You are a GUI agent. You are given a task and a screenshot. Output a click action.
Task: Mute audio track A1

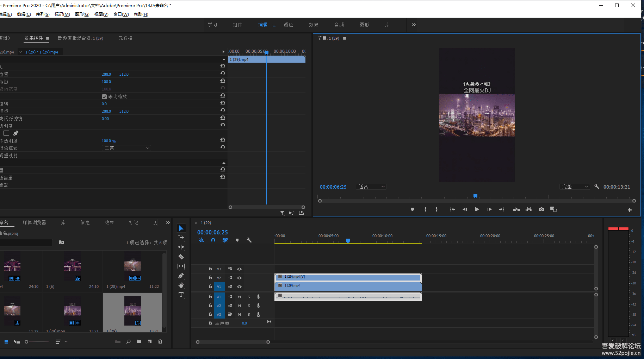click(239, 297)
